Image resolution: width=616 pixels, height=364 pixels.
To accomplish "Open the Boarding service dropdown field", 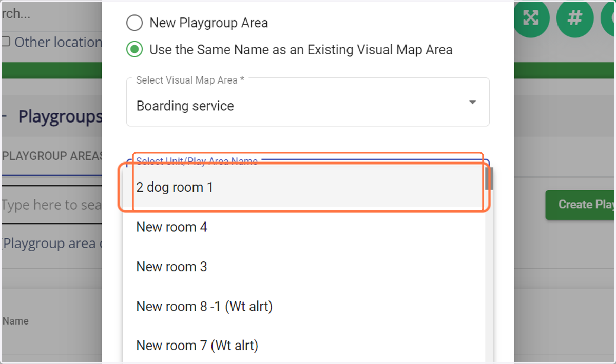I will pyautogui.click(x=308, y=103).
